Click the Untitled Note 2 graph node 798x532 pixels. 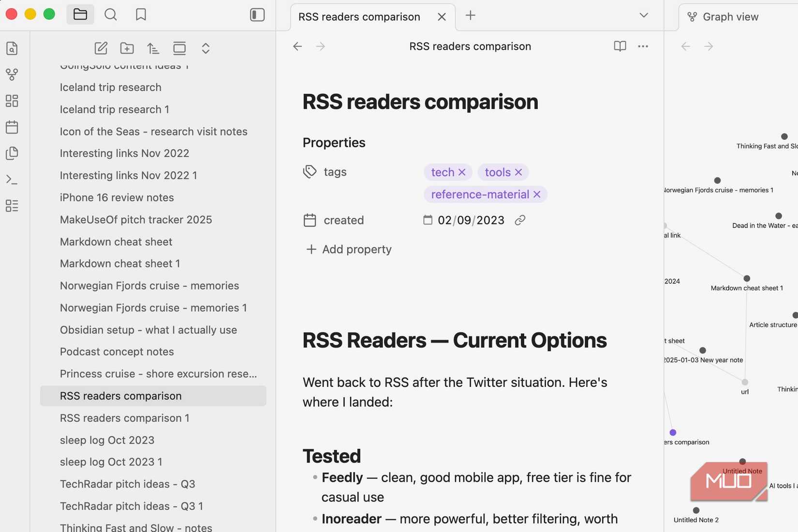696,510
